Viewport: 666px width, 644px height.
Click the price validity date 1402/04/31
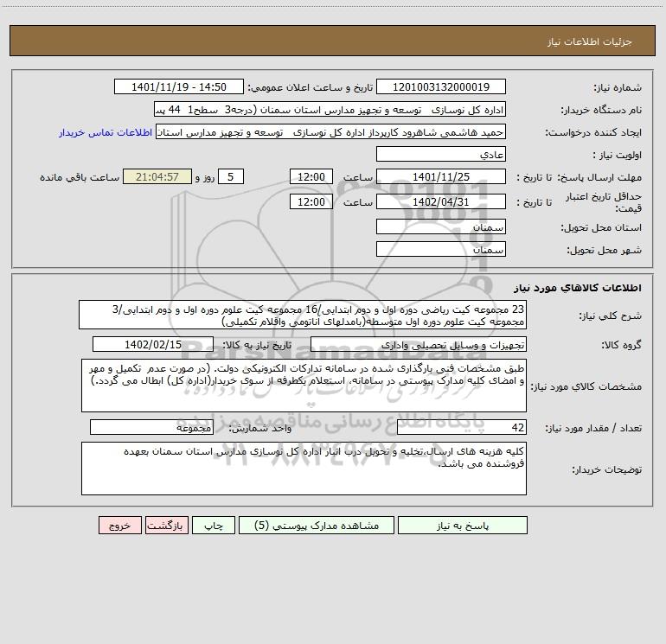click(x=441, y=201)
